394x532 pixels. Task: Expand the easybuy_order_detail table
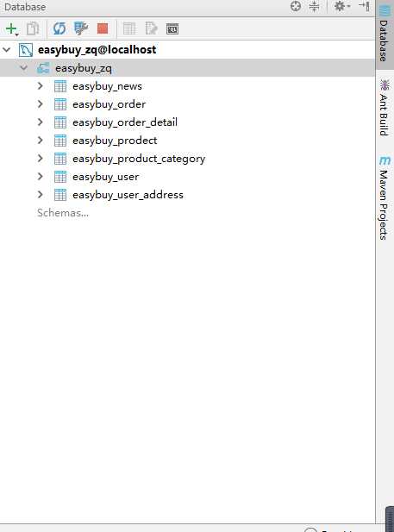click(40, 122)
